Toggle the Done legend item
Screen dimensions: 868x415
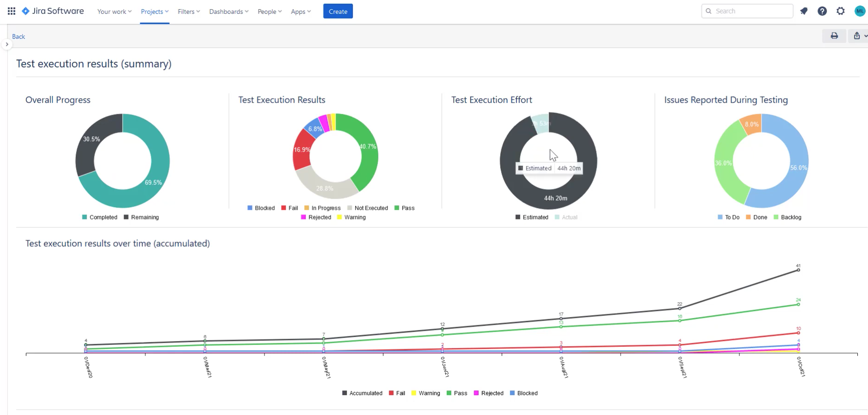tap(757, 217)
